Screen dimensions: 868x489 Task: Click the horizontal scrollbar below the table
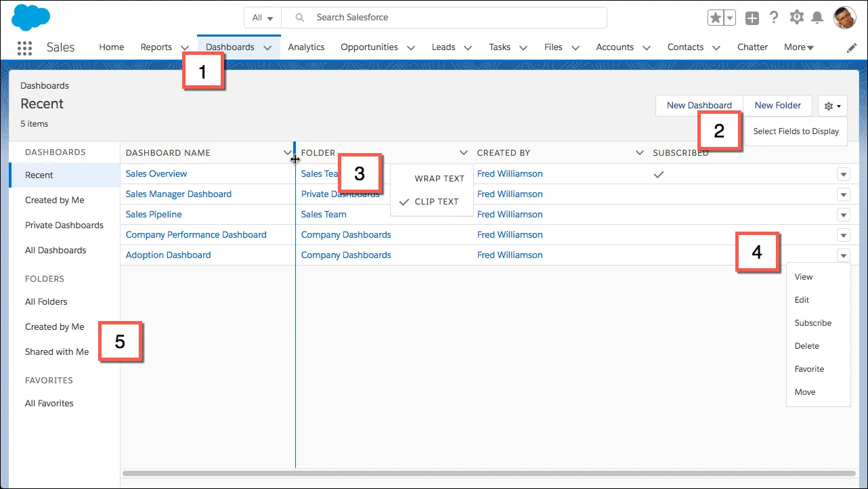(488, 473)
